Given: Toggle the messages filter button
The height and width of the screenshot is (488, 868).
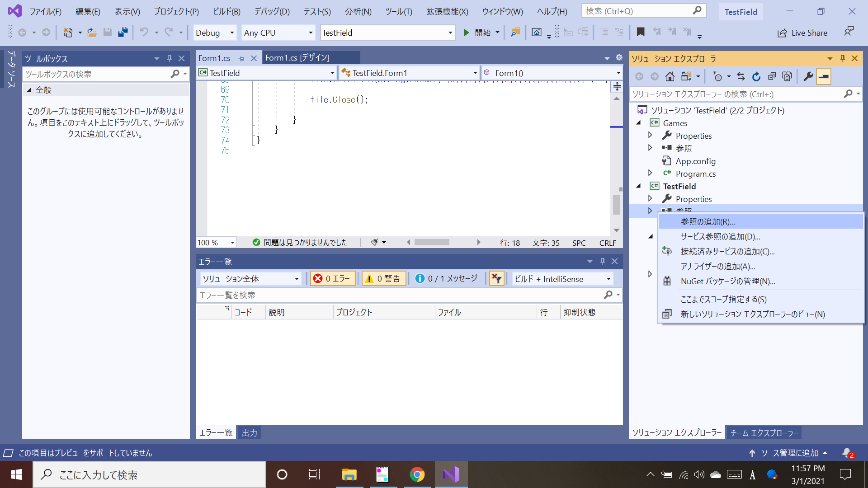Looking at the screenshot, I should coord(446,279).
